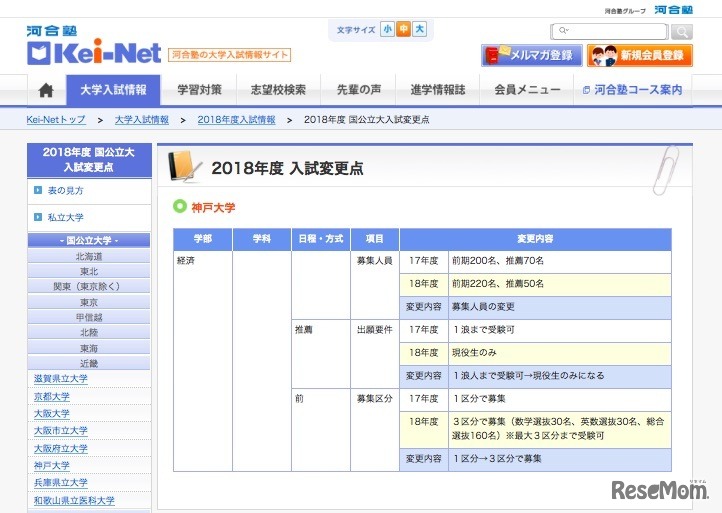Select 大学入試情報 tab
The width and height of the screenshot is (722, 513).
(113, 90)
